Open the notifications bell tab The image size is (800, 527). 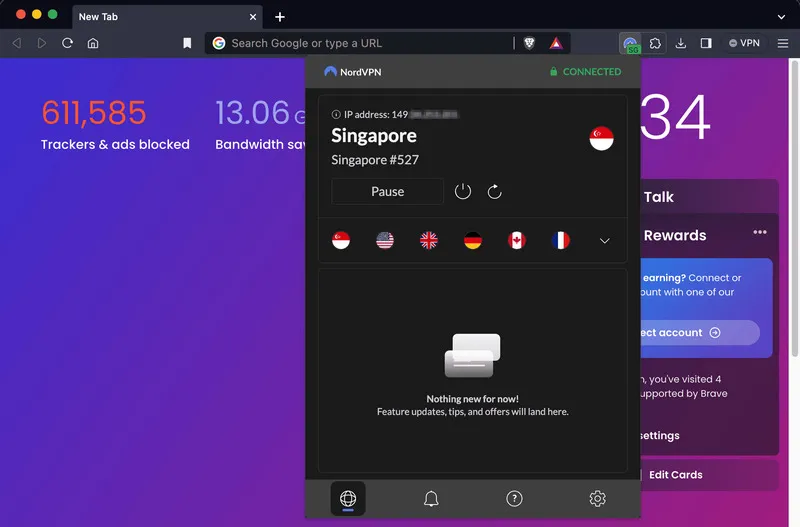(x=431, y=498)
